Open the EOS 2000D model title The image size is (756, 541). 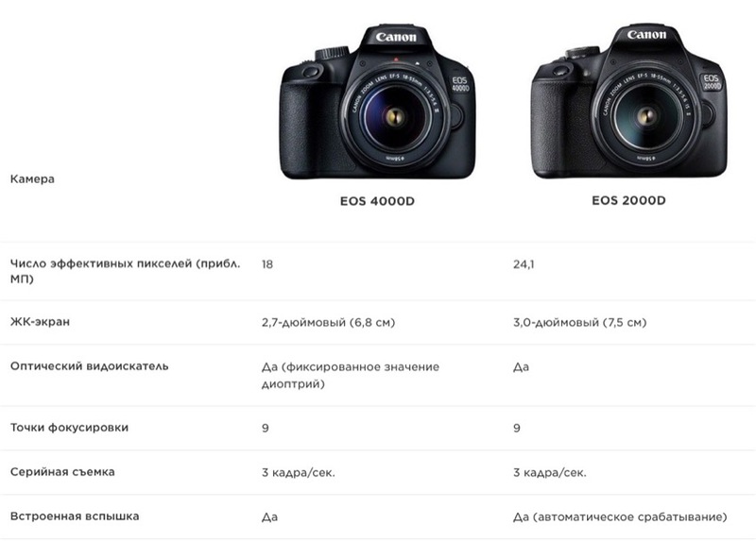pyautogui.click(x=629, y=199)
